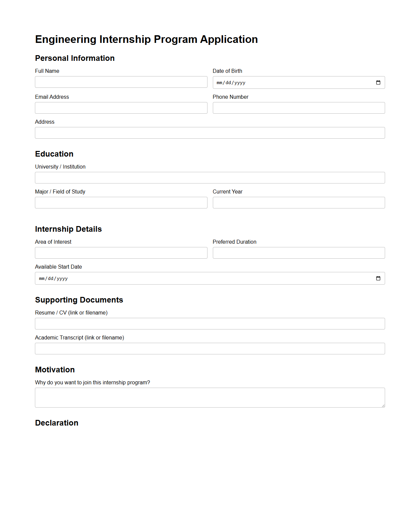Click the Resume / CV link field
The width and height of the screenshot is (420, 506).
tap(210, 323)
